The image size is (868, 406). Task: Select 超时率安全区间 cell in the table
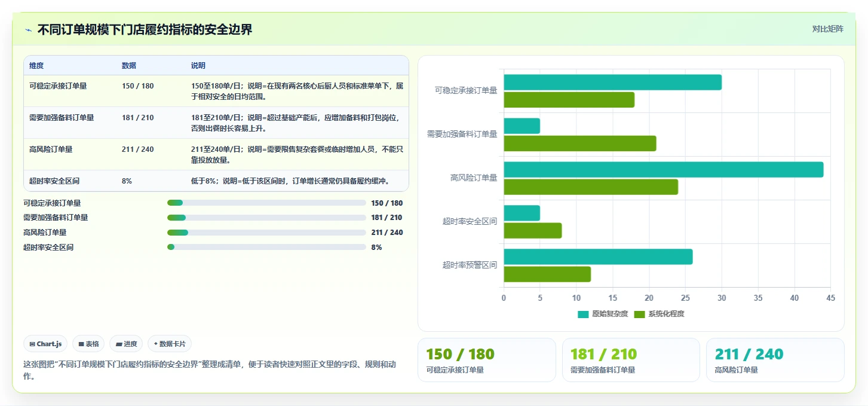54,181
